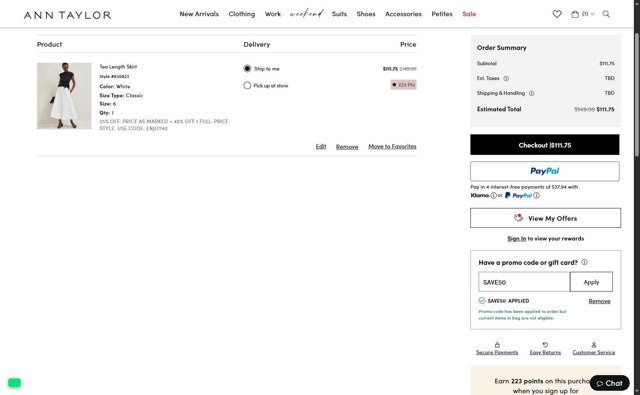
Task: Click the SAVE50 applied checkmark icon
Action: click(482, 301)
